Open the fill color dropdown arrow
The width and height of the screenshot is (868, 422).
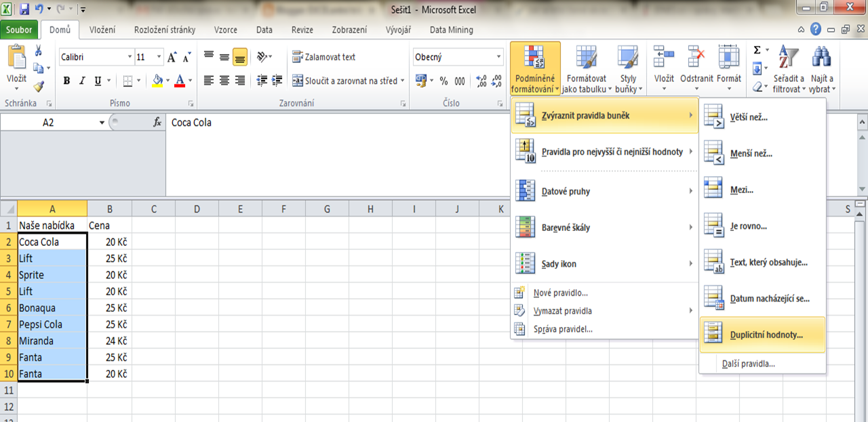click(168, 81)
